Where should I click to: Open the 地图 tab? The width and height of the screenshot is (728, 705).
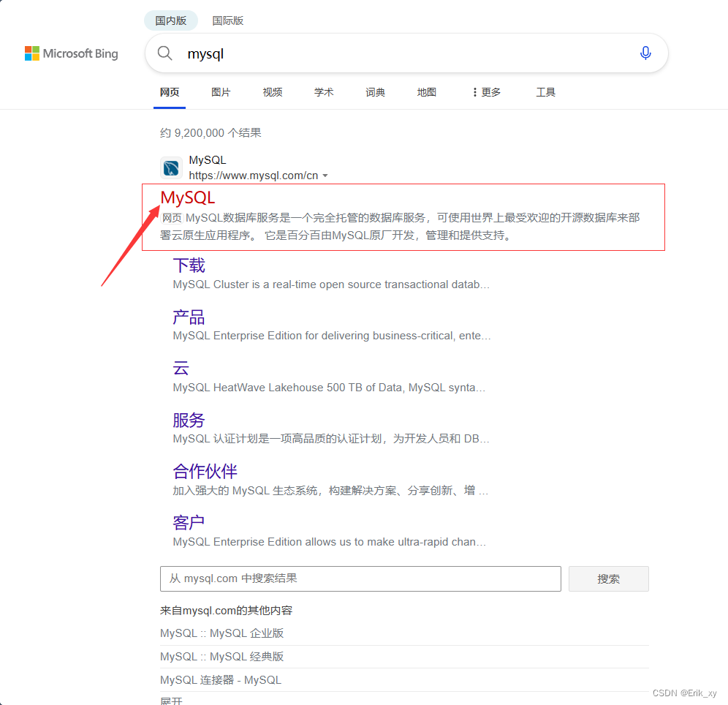tap(426, 92)
